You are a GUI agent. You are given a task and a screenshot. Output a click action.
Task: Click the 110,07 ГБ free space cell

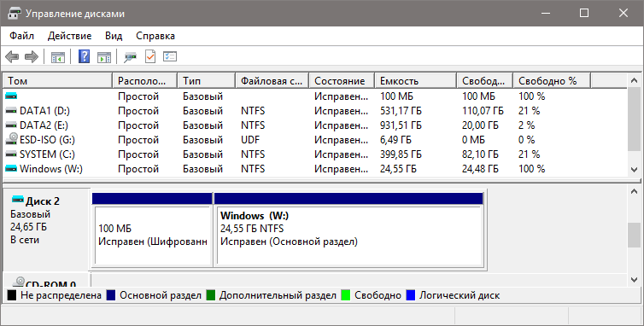483,111
